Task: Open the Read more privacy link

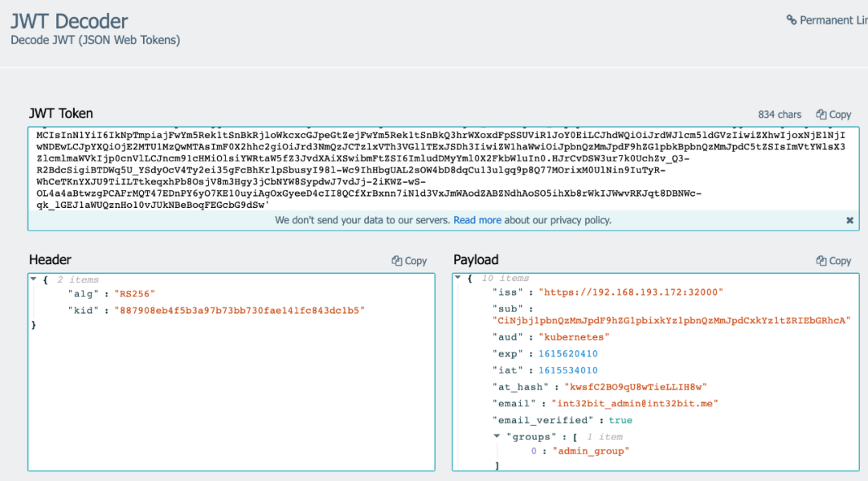Action: coord(477,220)
